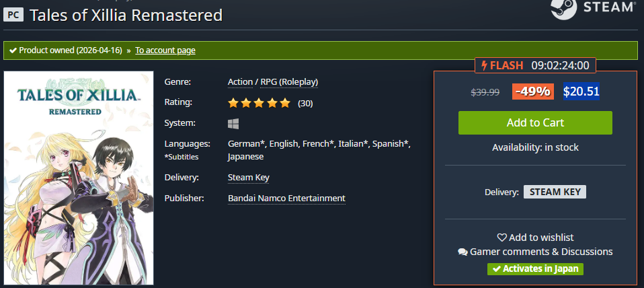Click the Steam logo icon
This screenshot has height=288, width=644.
pos(563,9)
